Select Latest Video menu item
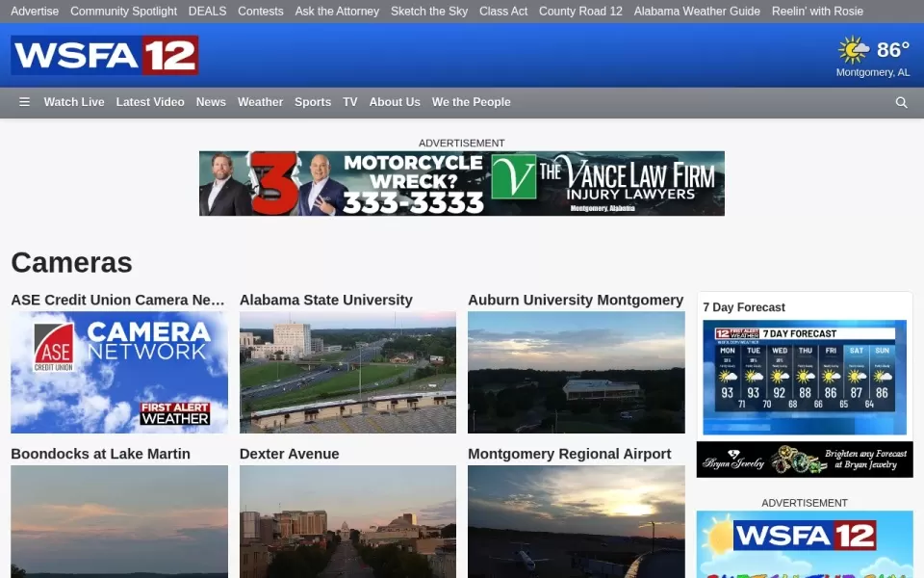 150,102
